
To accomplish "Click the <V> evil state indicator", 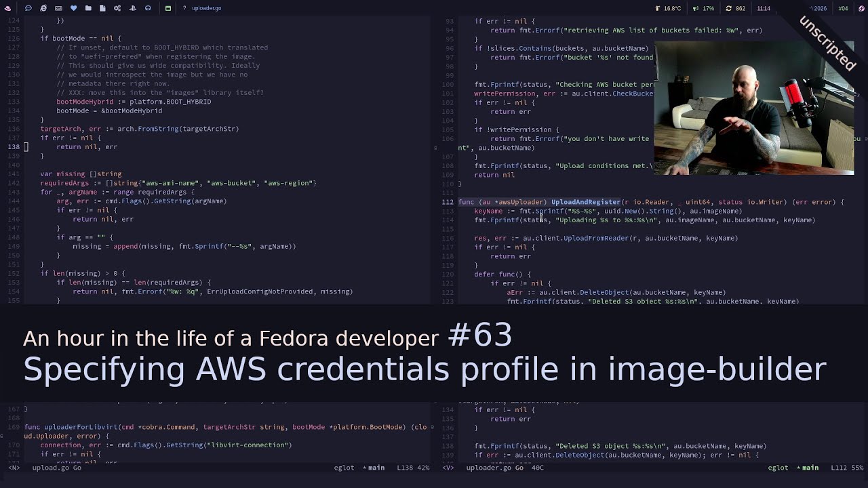I will (x=448, y=468).
